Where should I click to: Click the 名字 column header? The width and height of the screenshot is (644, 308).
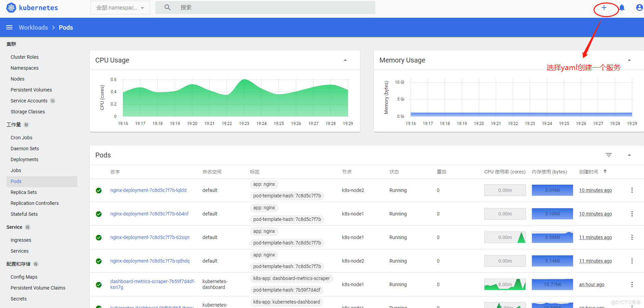(x=115, y=172)
